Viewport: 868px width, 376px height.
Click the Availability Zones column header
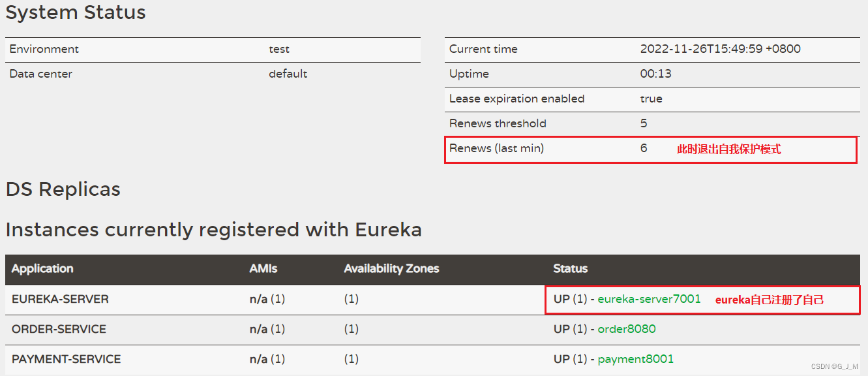point(391,268)
